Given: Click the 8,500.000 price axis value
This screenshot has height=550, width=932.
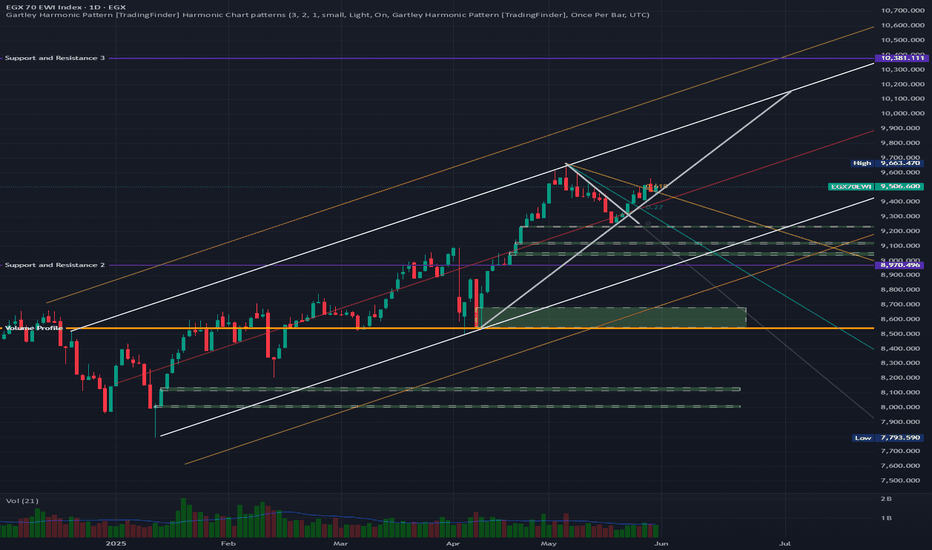Looking at the screenshot, I should tap(902, 334).
